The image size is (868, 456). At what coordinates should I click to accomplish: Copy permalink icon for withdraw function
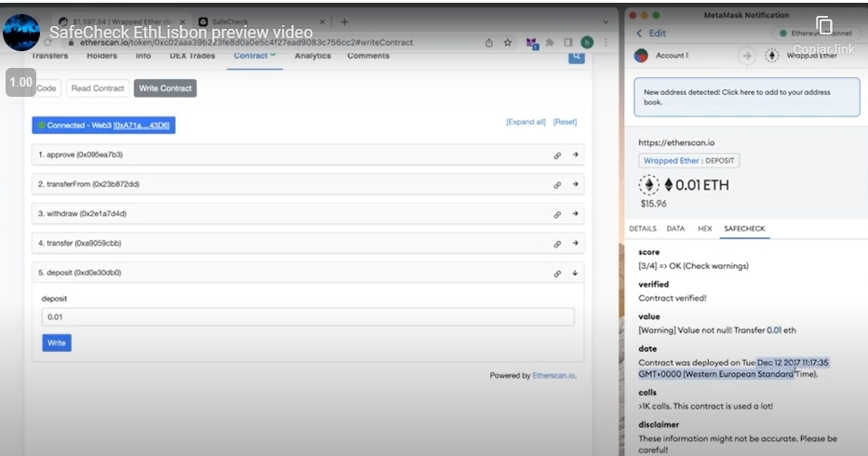coord(557,214)
